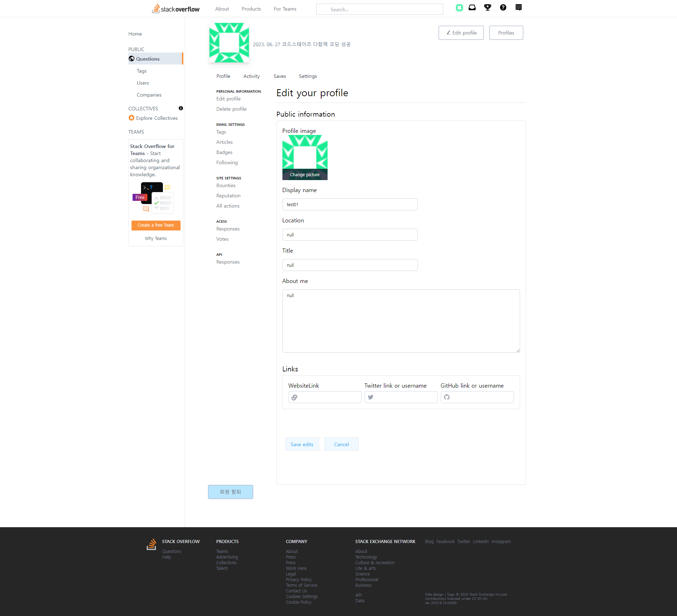Click the header user avatar icon

tap(459, 8)
